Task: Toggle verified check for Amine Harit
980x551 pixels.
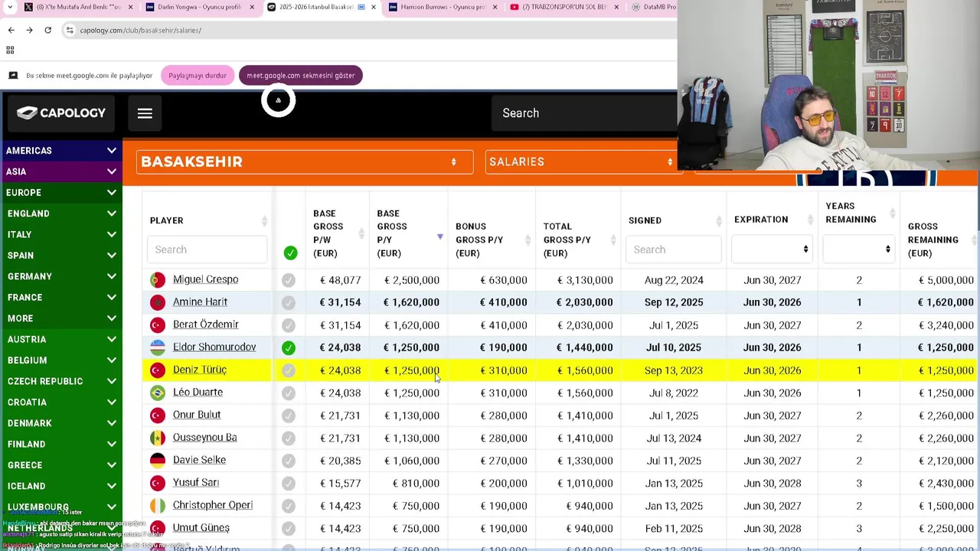Action: (289, 303)
